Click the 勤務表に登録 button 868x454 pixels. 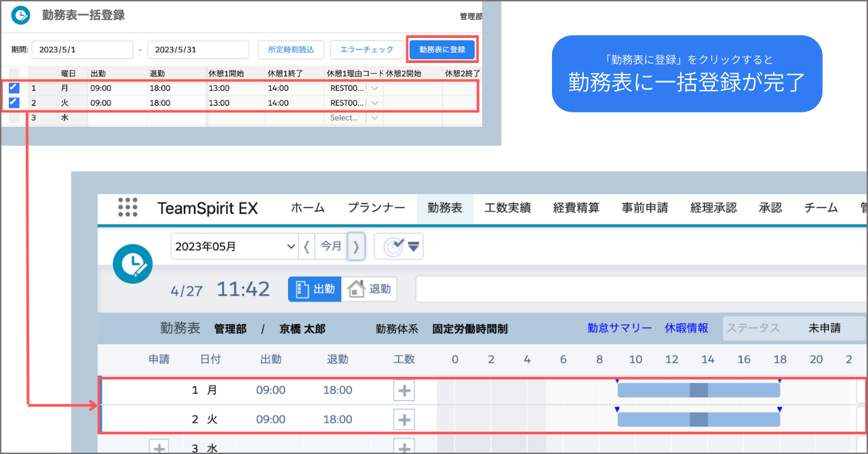click(x=442, y=50)
